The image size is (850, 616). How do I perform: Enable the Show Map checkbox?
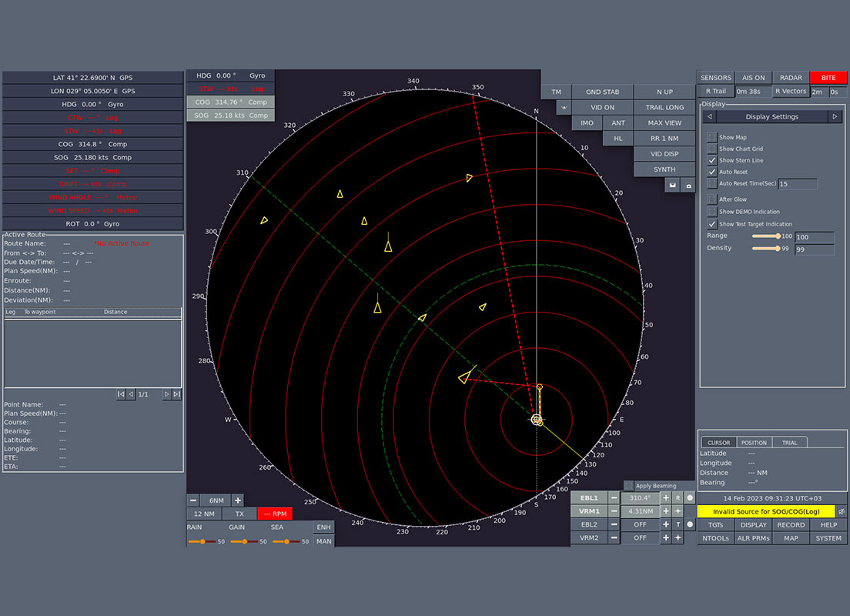pos(711,137)
